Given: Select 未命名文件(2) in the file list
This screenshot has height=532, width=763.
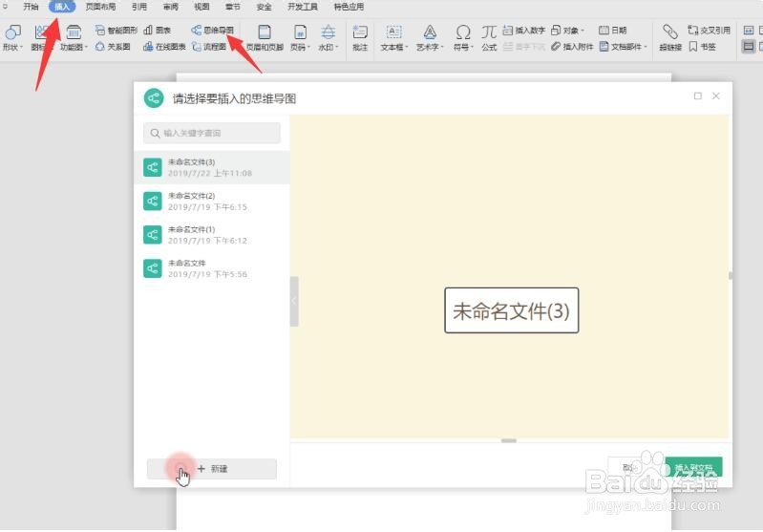Looking at the screenshot, I should [212, 201].
